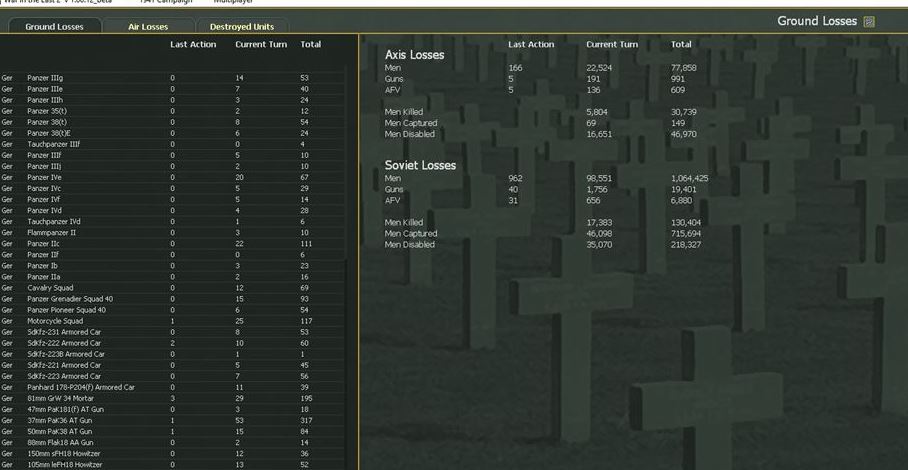Click the left list Last Action column header
The height and width of the screenshot is (470, 908).
(x=193, y=45)
